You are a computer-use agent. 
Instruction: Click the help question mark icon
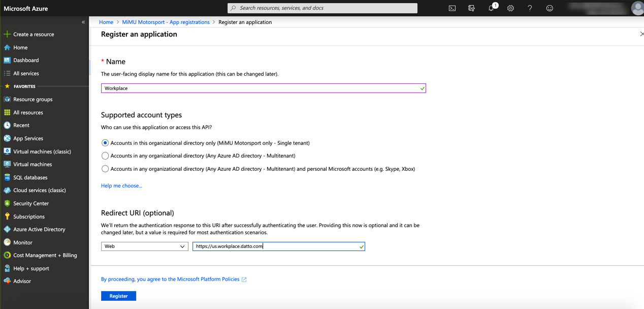[530, 8]
